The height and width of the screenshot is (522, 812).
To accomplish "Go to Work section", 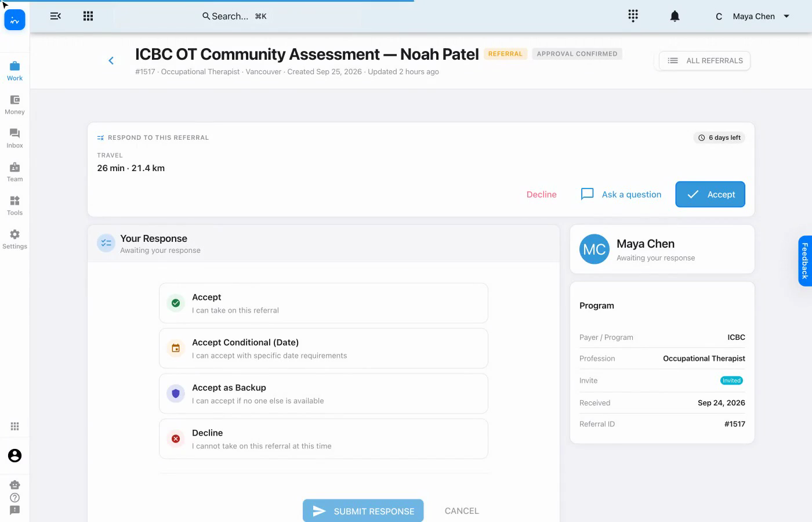I will (14, 71).
